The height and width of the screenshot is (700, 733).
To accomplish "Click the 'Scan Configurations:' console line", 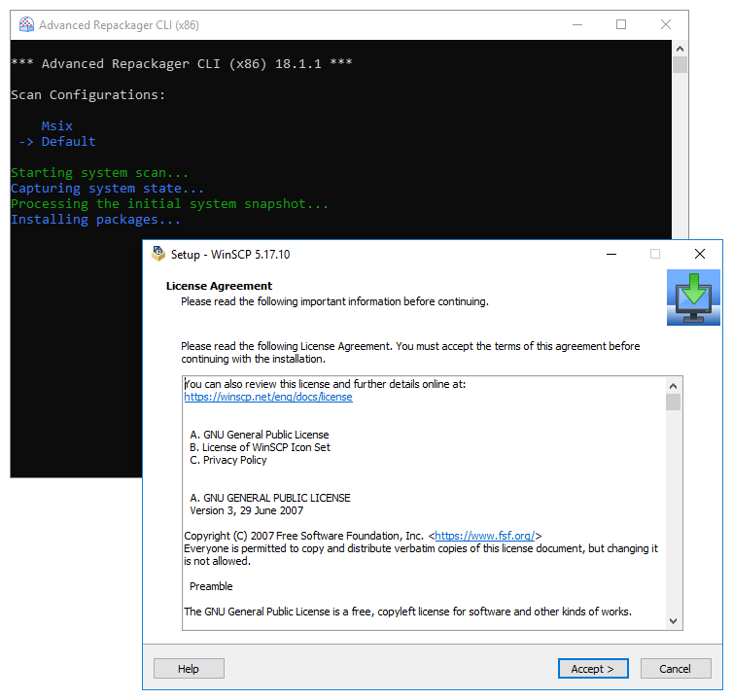I will coord(87,95).
